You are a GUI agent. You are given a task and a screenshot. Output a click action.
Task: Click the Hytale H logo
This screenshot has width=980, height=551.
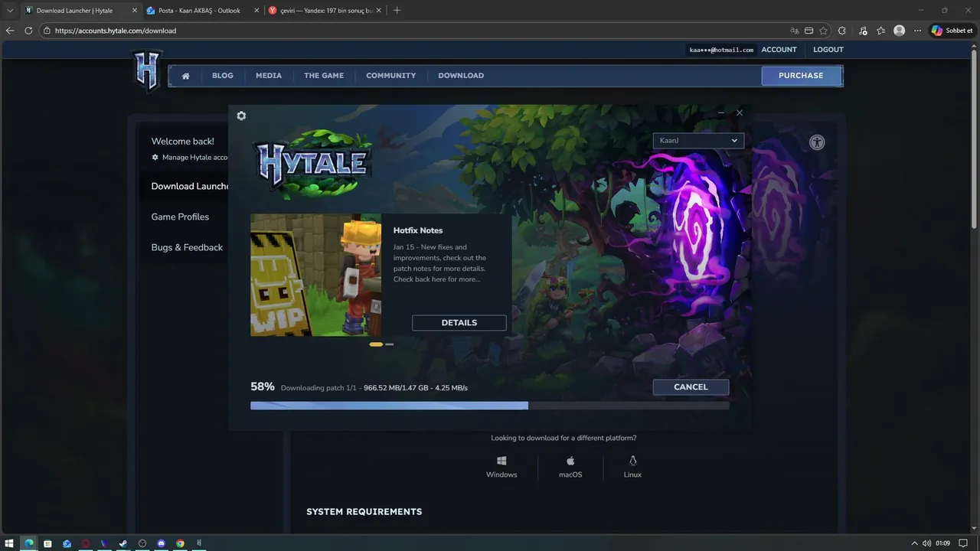tap(146, 70)
